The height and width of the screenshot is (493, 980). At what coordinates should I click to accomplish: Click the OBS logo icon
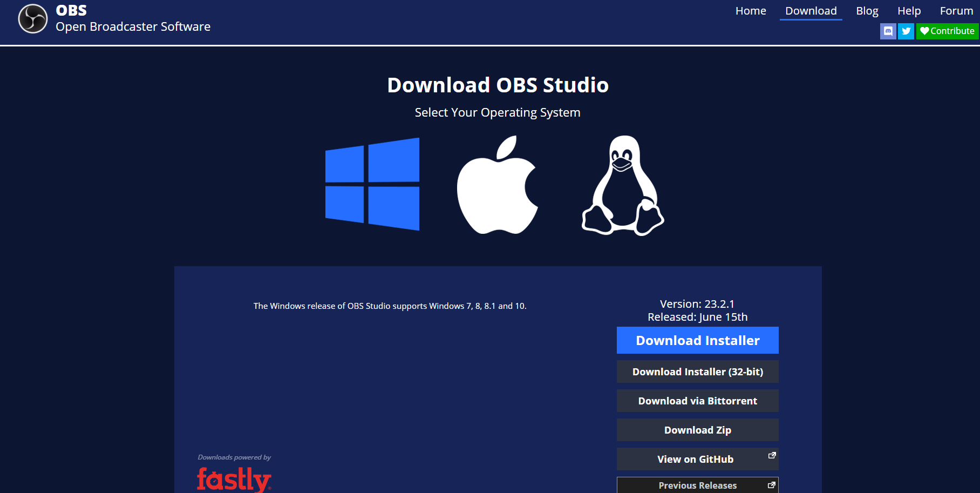click(x=33, y=19)
